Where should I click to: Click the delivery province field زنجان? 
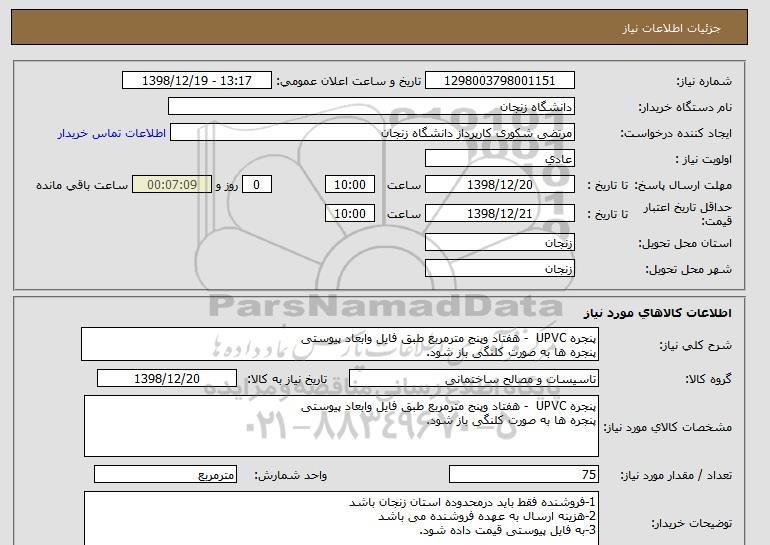[x=499, y=243]
